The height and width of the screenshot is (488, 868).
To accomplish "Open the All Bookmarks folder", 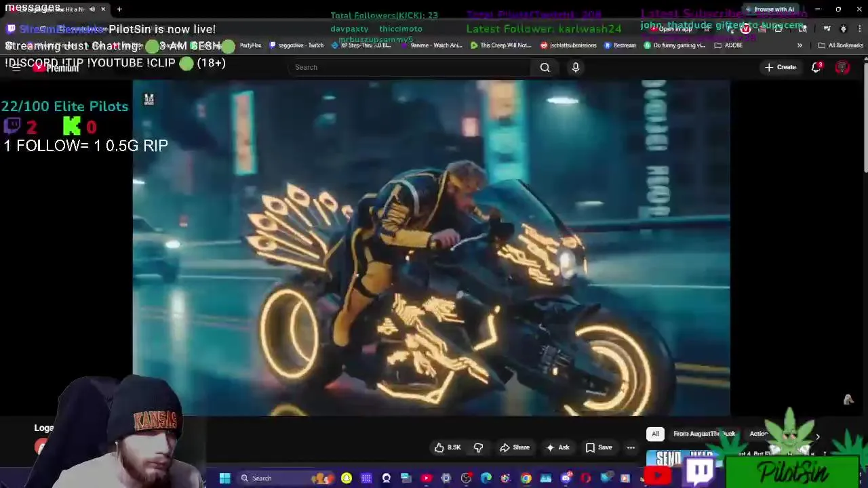I will (x=841, y=45).
